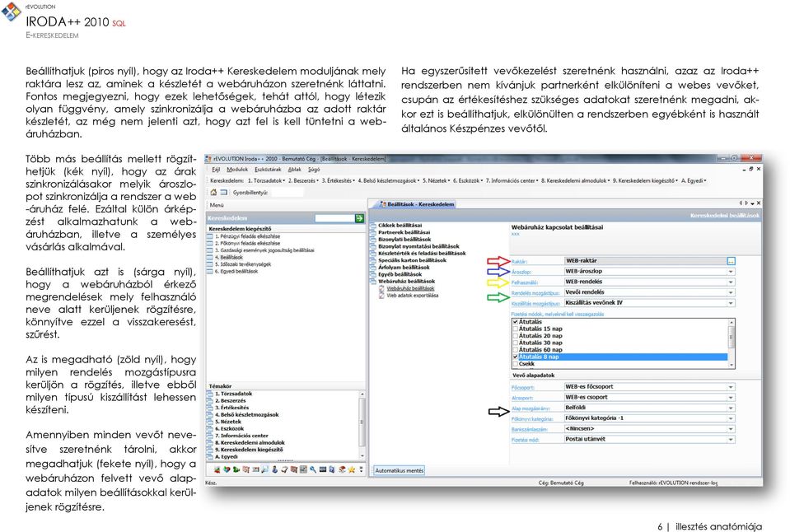Click the tab list dropdown arrow in the tab strip

(752, 203)
